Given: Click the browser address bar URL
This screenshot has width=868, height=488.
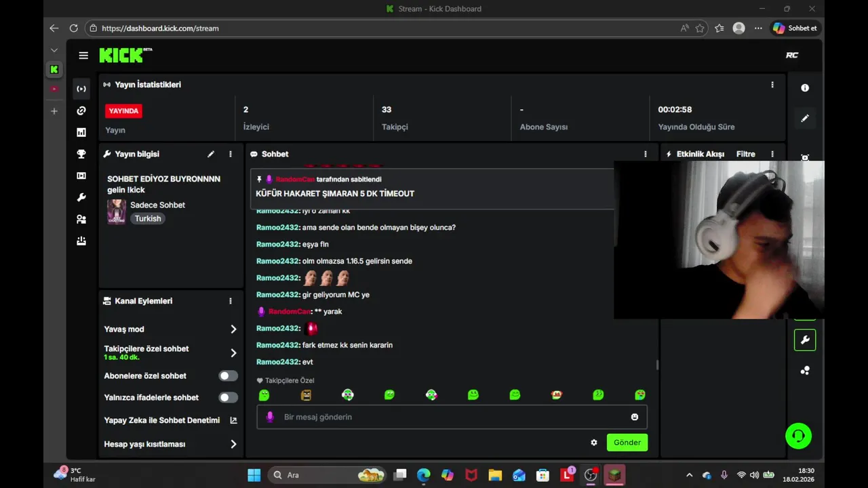Looking at the screenshot, I should [x=160, y=28].
